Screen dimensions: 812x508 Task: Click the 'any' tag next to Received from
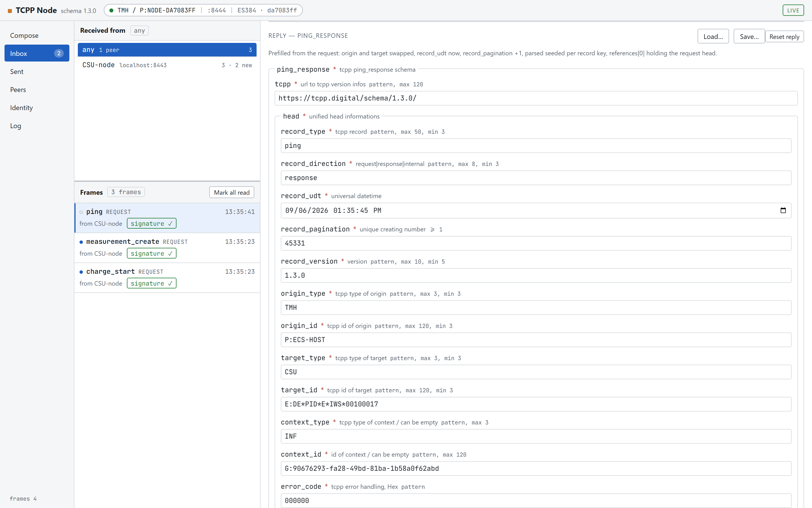(139, 30)
